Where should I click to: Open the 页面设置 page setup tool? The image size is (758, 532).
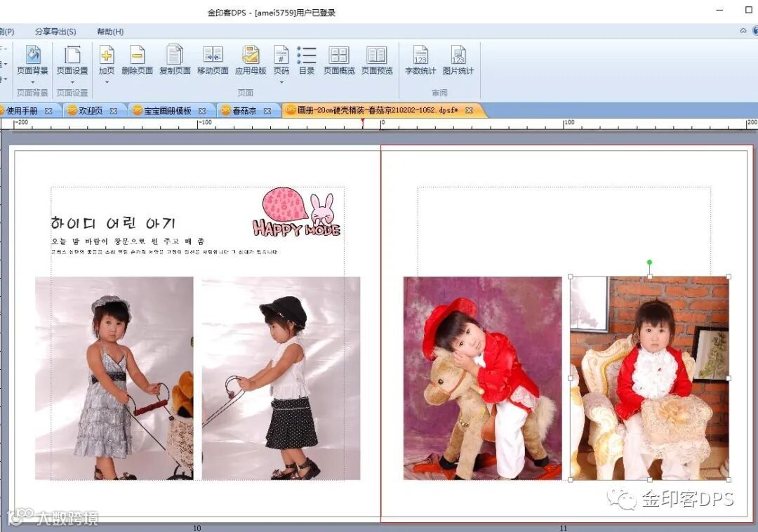coord(72,60)
